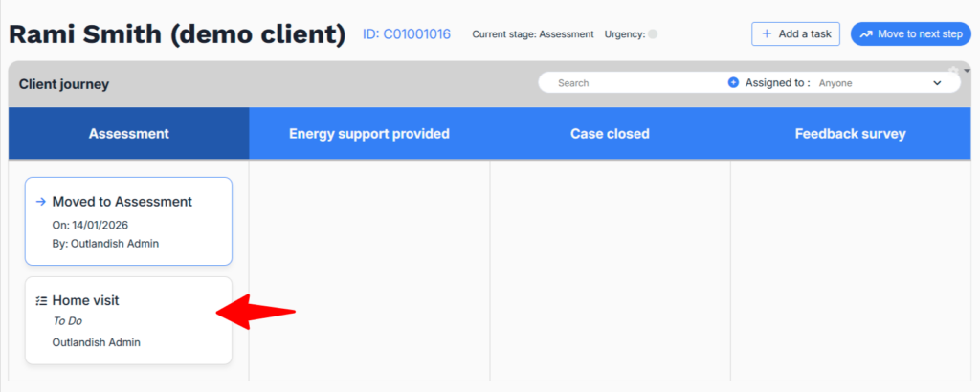Viewport: 980px width, 392px height.
Task: Switch to Energy support provided stage
Action: pyautogui.click(x=369, y=134)
